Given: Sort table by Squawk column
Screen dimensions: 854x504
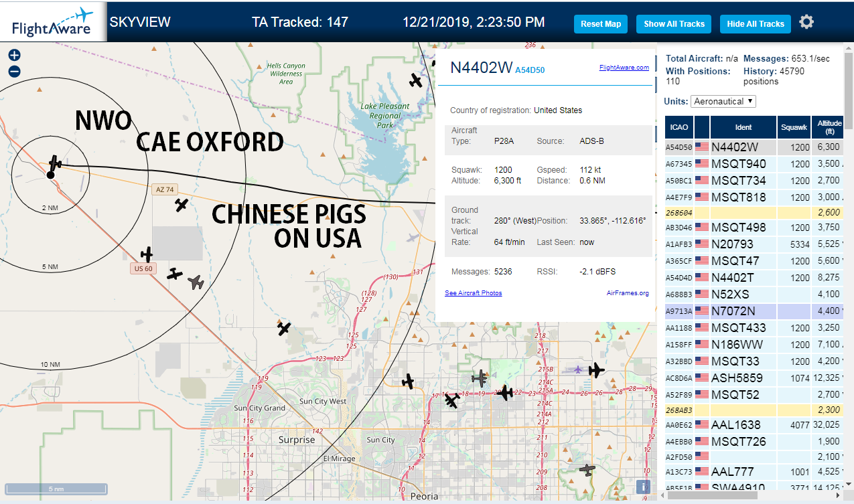Looking at the screenshot, I should point(794,127).
